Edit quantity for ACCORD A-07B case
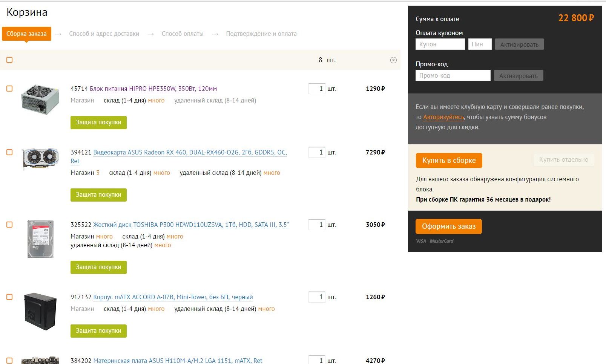Viewport: 606px width, 364px height. click(x=317, y=297)
